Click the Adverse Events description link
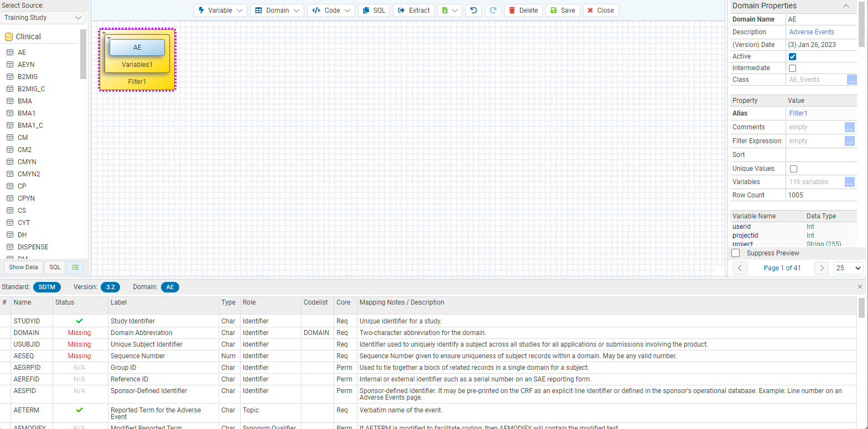Image resolution: width=868 pixels, height=429 pixels. click(812, 32)
